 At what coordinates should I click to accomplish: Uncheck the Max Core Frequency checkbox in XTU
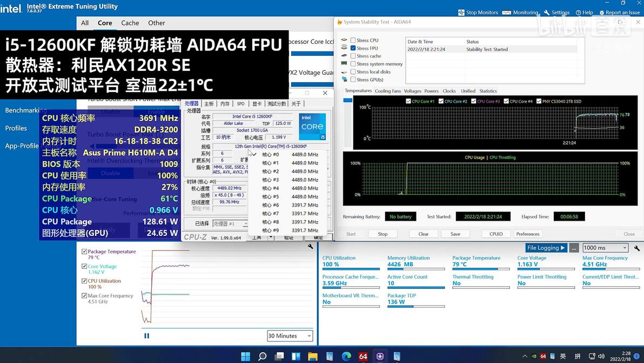click(x=84, y=295)
